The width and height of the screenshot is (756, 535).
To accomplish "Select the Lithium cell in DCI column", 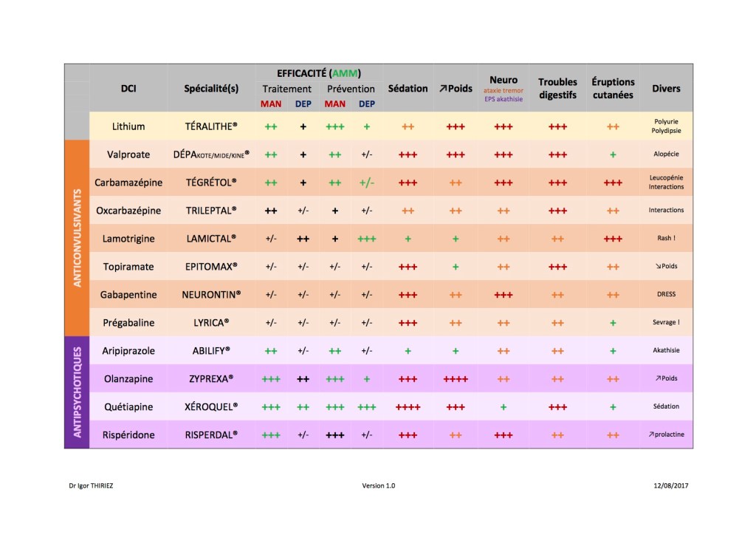I will (128, 126).
